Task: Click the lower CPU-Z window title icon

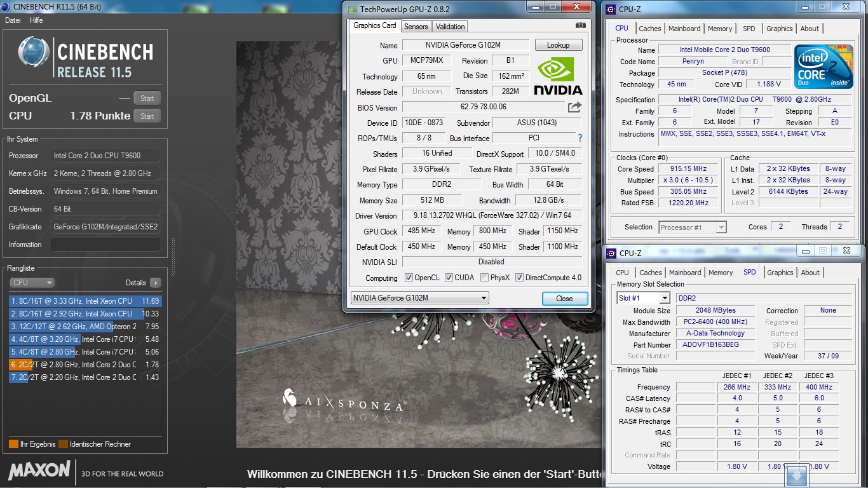Action: point(611,253)
